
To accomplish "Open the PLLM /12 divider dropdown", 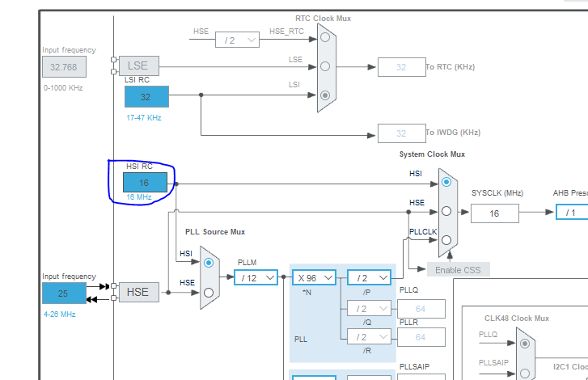I will [x=256, y=277].
